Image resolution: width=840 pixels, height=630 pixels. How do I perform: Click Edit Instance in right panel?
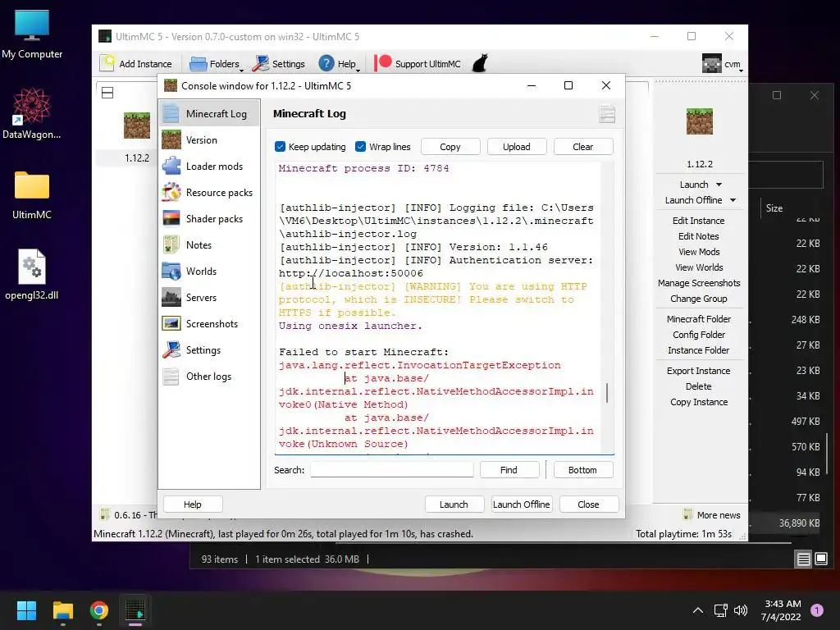(x=699, y=221)
